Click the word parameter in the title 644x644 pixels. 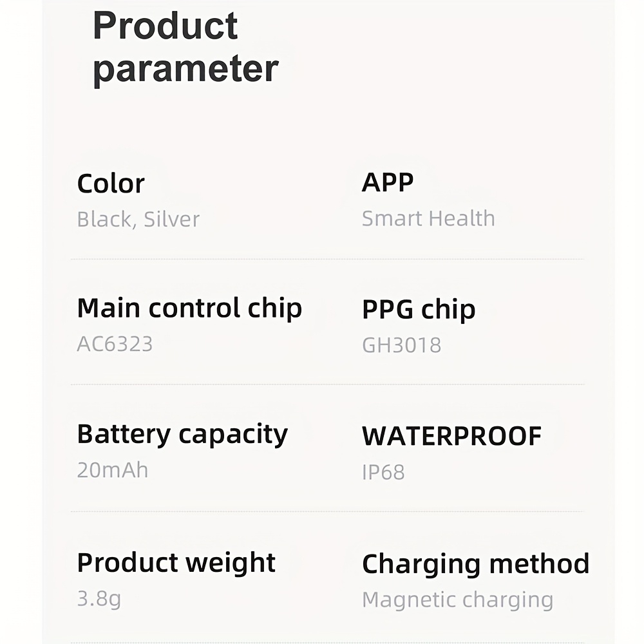click(x=185, y=69)
